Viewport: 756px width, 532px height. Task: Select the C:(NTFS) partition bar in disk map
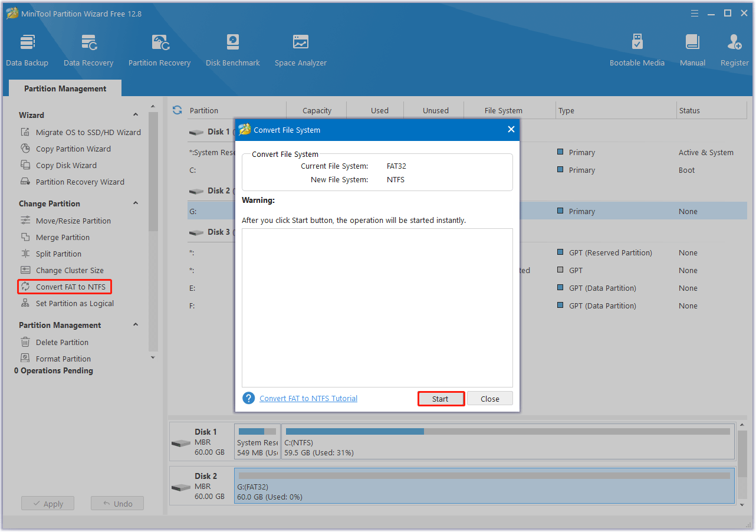tap(508, 442)
